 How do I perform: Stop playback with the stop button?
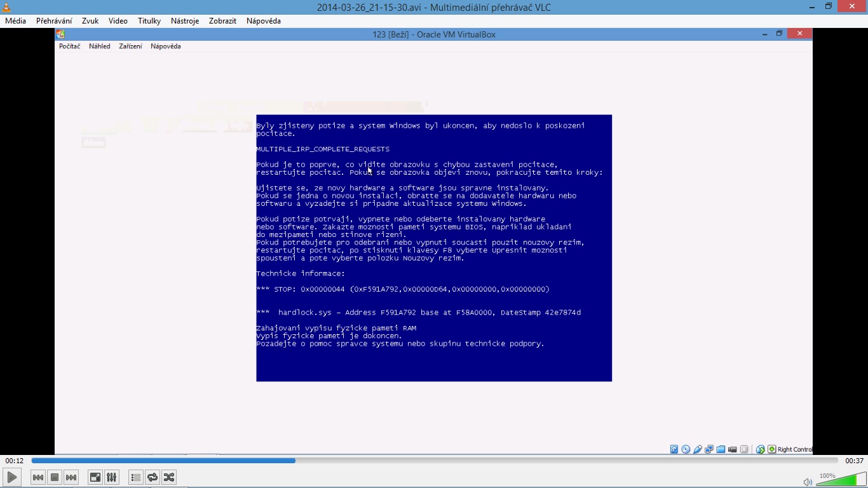[x=55, y=477]
